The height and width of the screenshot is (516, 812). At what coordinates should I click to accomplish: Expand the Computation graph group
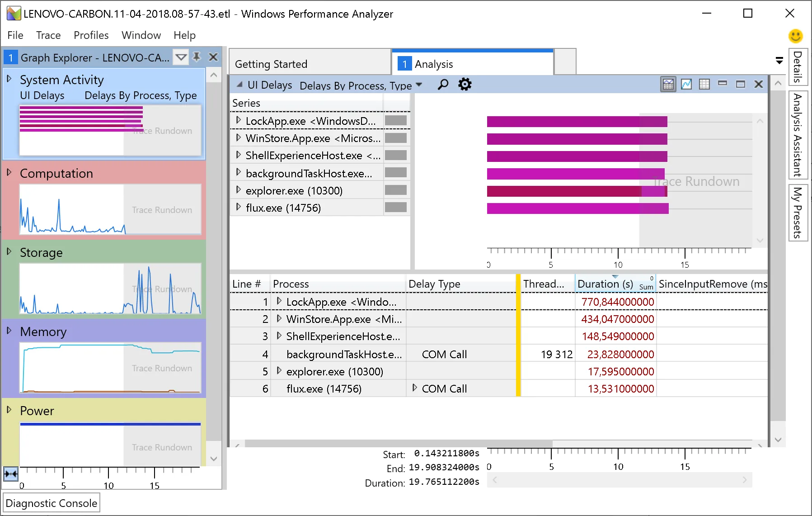click(x=9, y=172)
